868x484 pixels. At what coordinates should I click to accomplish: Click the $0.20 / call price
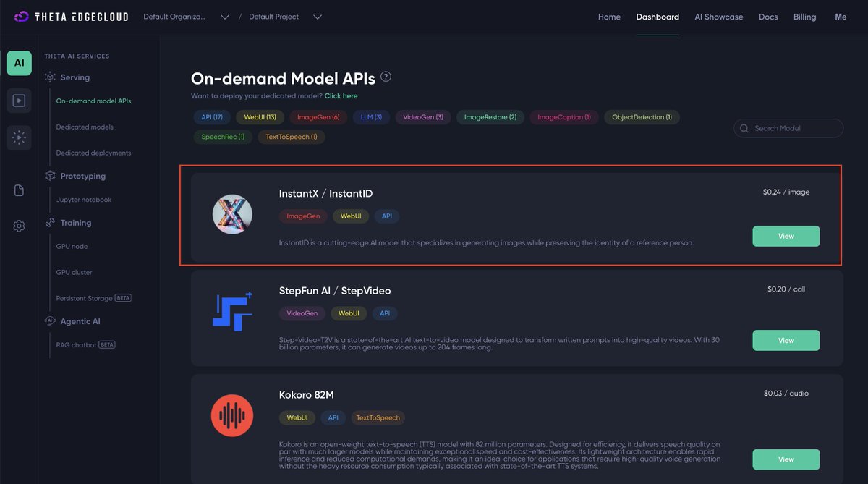click(786, 289)
